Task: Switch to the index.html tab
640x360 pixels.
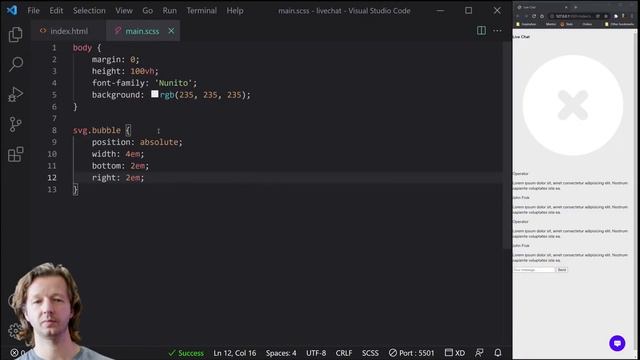Action: point(68,31)
